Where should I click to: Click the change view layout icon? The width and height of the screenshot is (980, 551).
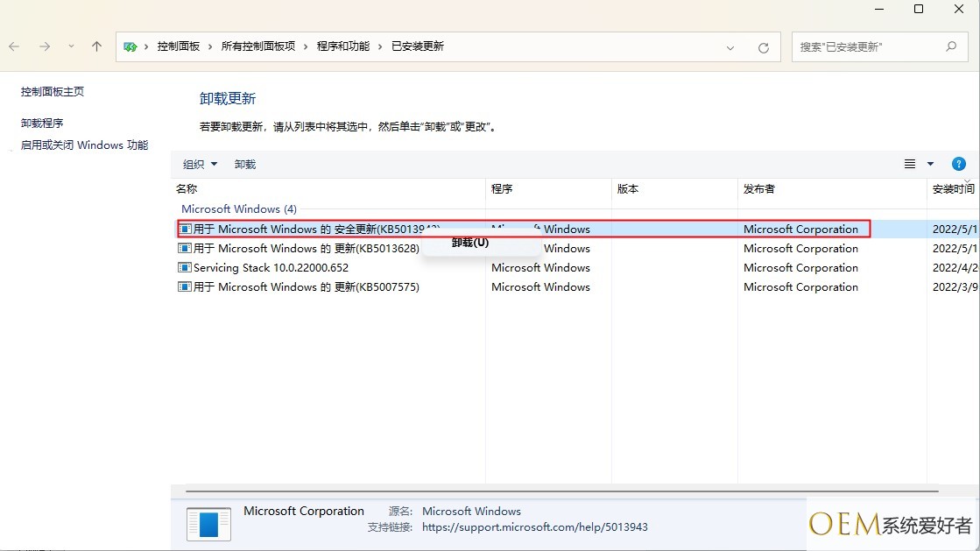pyautogui.click(x=910, y=164)
